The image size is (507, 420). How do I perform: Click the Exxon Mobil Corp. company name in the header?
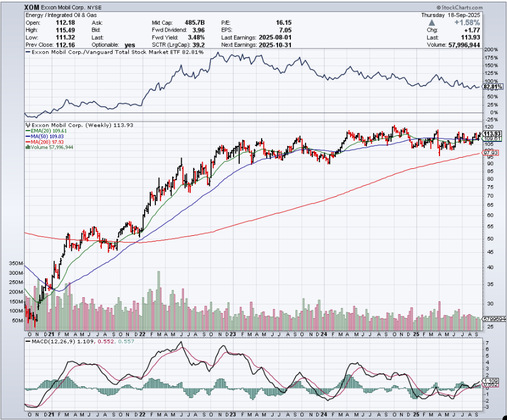(62, 7)
